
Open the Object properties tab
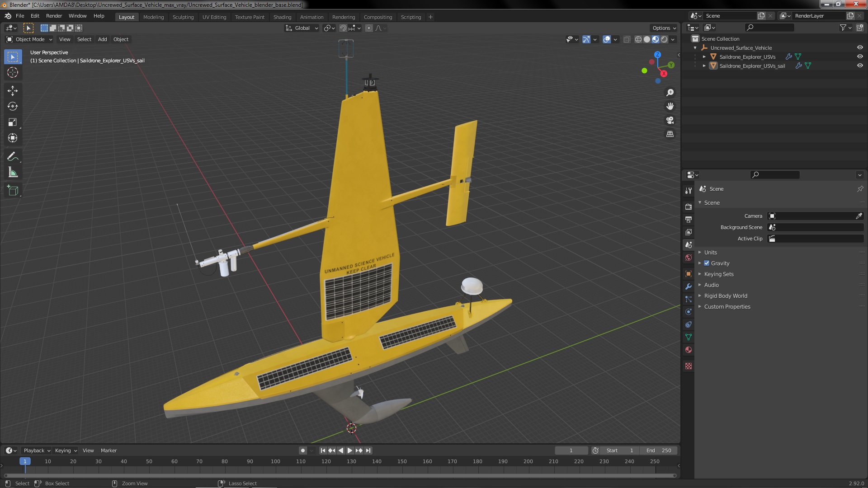click(689, 274)
